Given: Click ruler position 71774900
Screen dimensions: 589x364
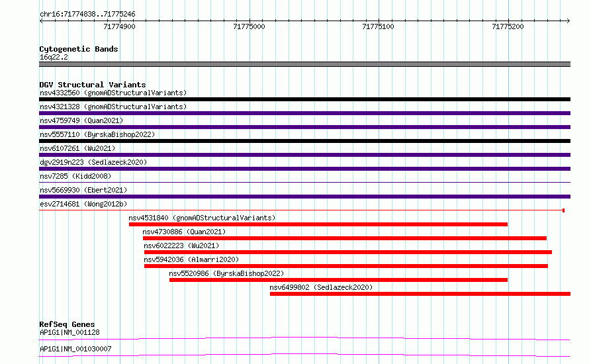Looking at the screenshot, I should pyautogui.click(x=119, y=26).
